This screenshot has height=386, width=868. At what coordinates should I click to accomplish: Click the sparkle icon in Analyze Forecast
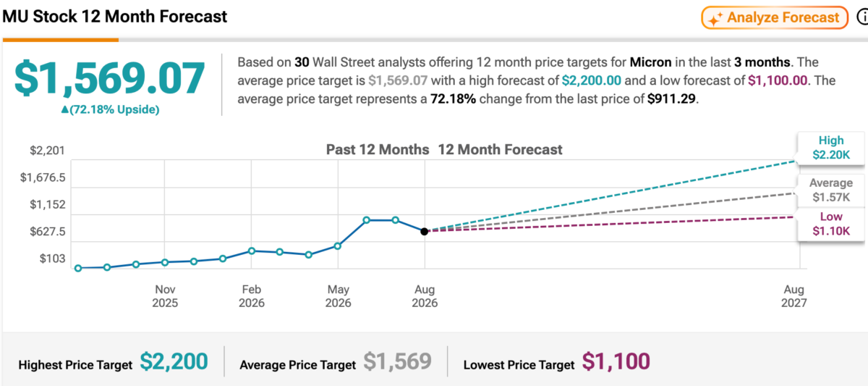pos(715,19)
